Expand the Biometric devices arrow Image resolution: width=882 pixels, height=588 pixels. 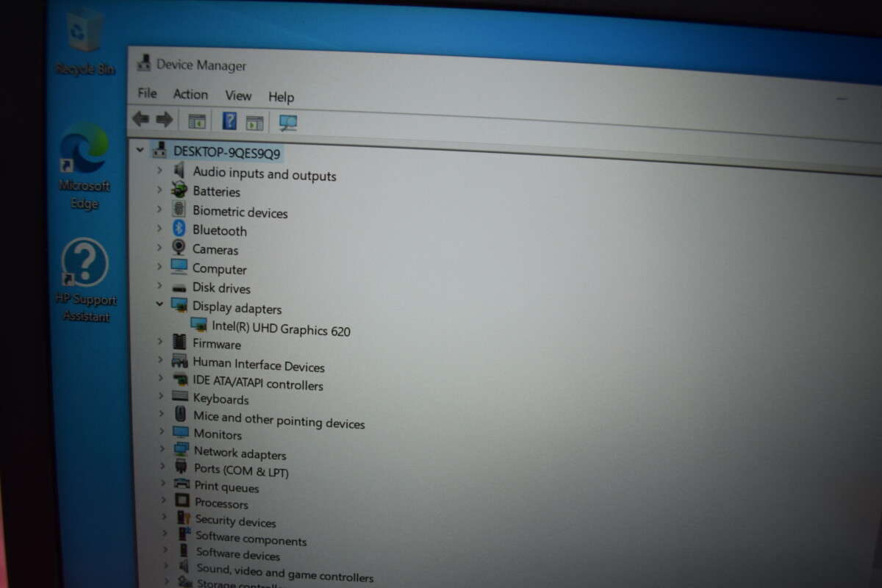click(159, 209)
